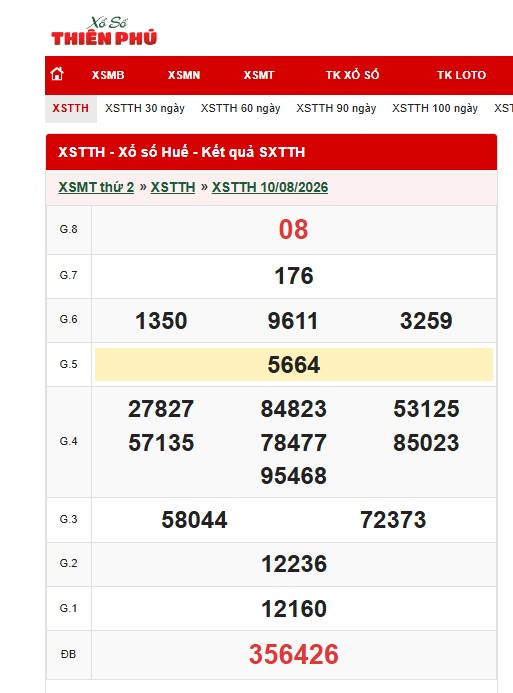Open the TK XỔ SỐ menu
The width and height of the screenshot is (513, 693).
click(353, 75)
